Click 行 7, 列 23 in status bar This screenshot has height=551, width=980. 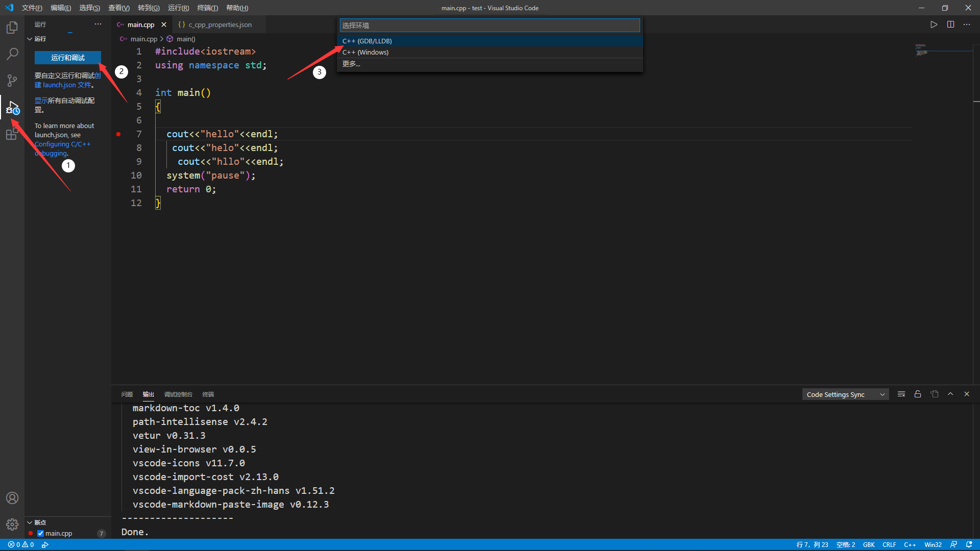pos(812,545)
